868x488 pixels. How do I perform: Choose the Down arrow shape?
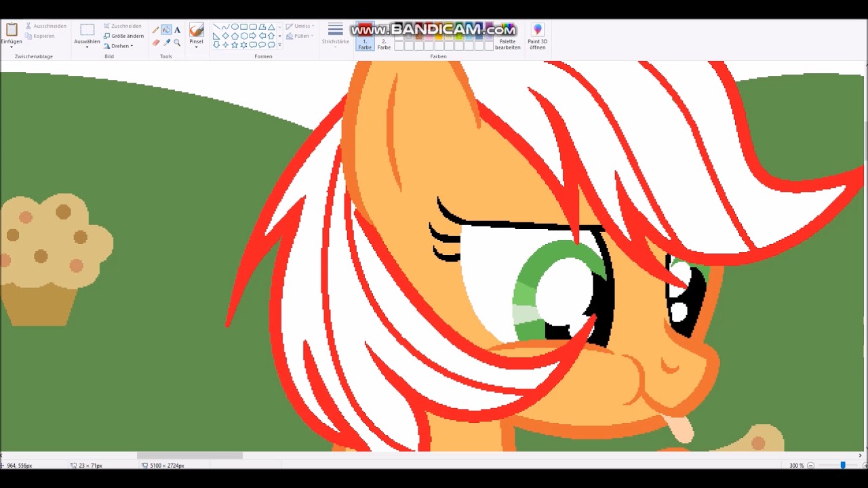point(216,45)
